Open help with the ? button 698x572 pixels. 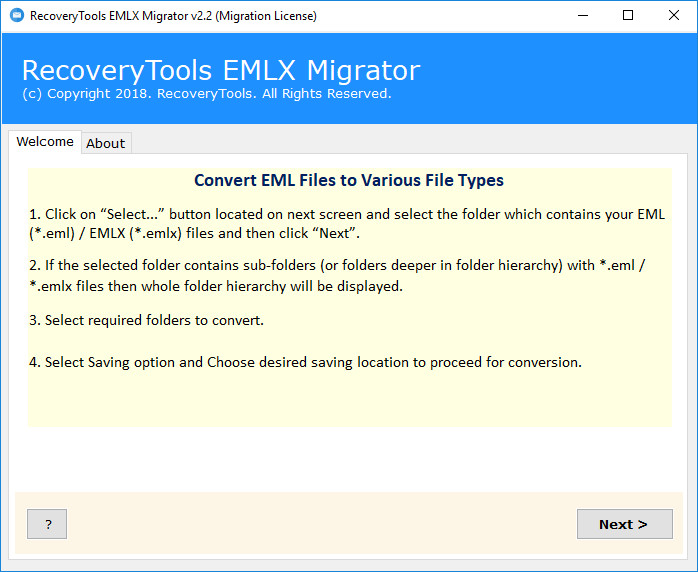coord(47,524)
